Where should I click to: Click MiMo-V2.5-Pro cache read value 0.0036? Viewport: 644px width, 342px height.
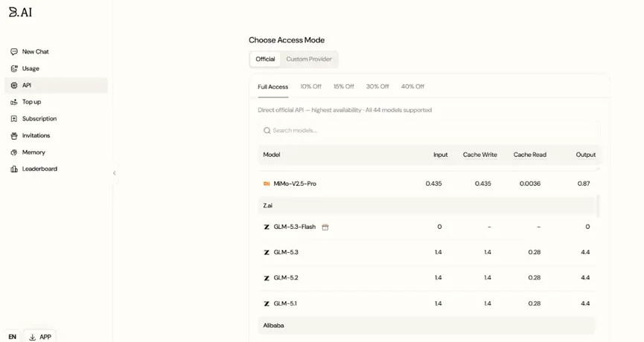(x=530, y=184)
